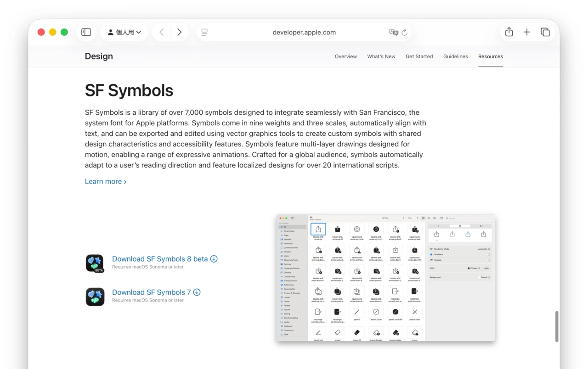The width and height of the screenshot is (588, 369).
Task: Download SF Symbols 7
Action: (156, 292)
